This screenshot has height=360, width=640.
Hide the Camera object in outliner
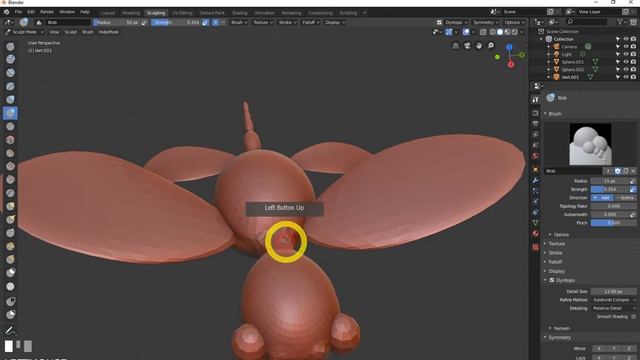(x=626, y=47)
